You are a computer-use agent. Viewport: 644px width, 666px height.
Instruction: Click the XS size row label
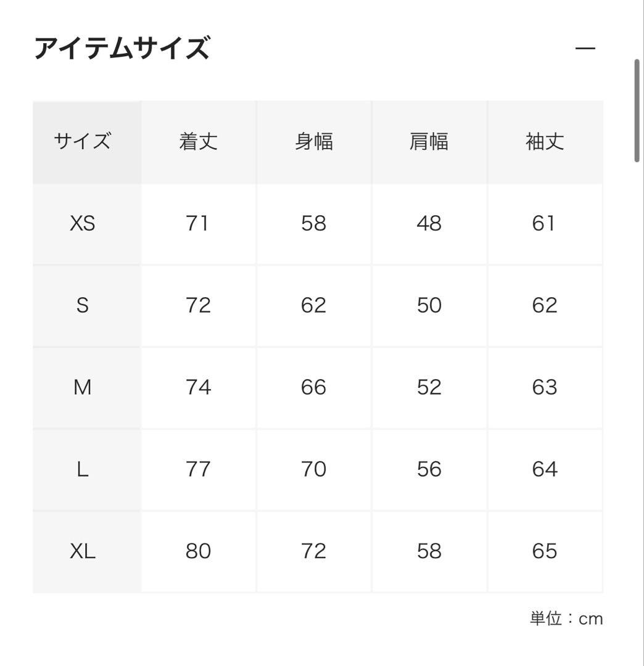(83, 223)
